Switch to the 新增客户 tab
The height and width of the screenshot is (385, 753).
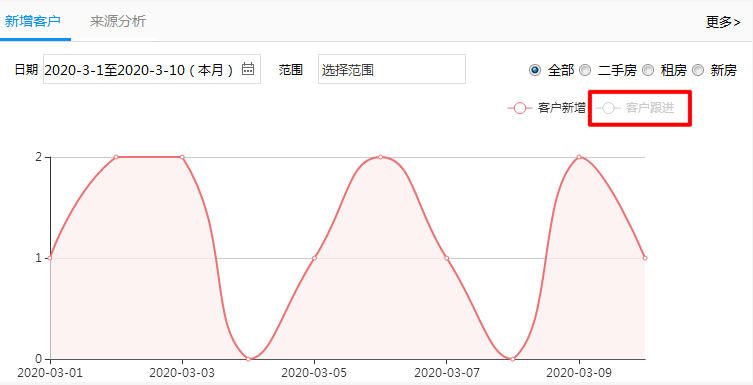click(33, 21)
